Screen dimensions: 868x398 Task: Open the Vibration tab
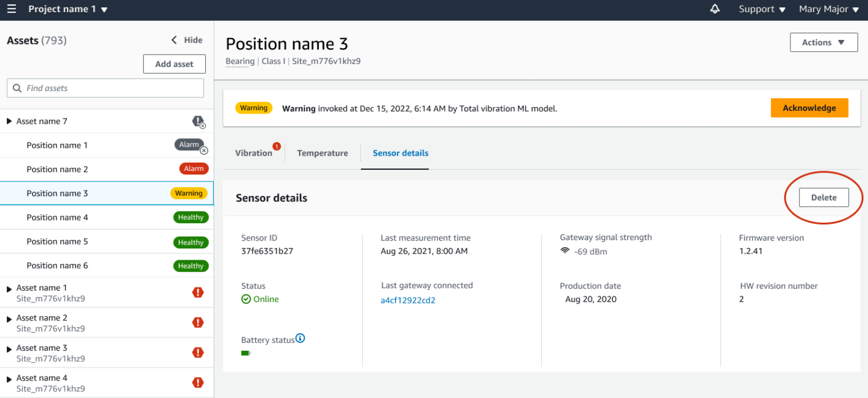254,153
